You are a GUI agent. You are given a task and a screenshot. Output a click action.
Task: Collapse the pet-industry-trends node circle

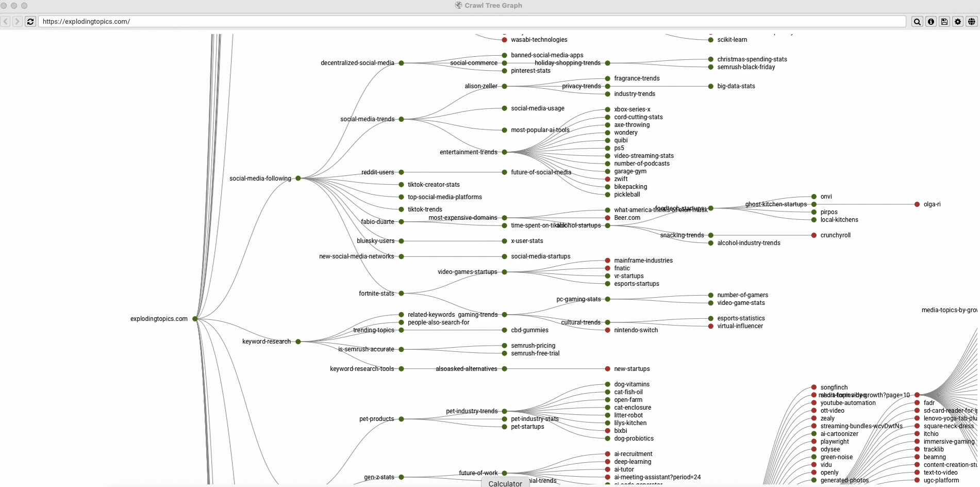504,411
